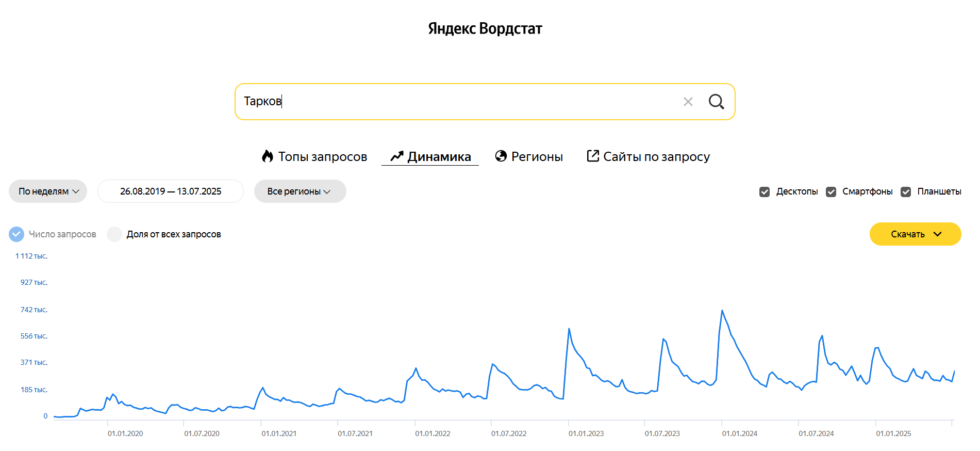Expand the Все регионы dropdown
The height and width of the screenshot is (451, 980).
coord(300,191)
